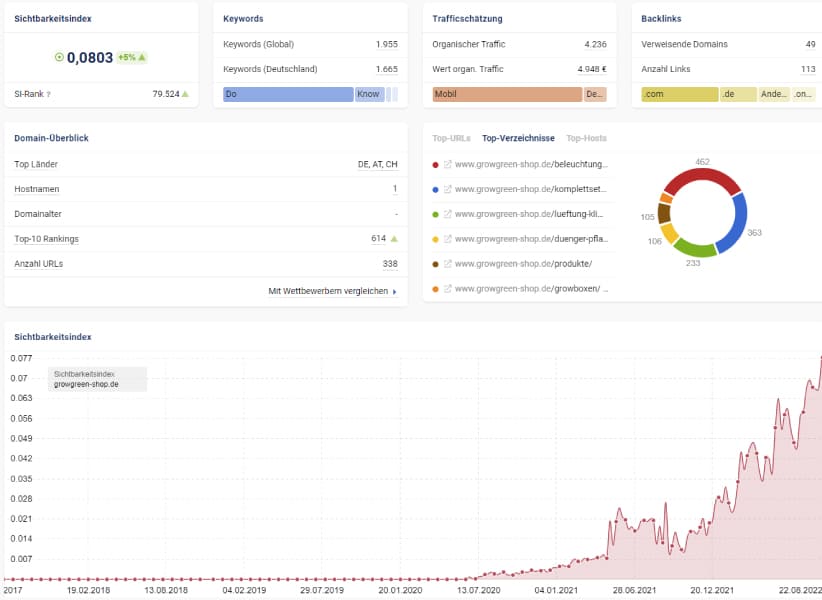Select the Top-Hosts tab
Screen dimensions: 822x600
pyautogui.click(x=586, y=138)
